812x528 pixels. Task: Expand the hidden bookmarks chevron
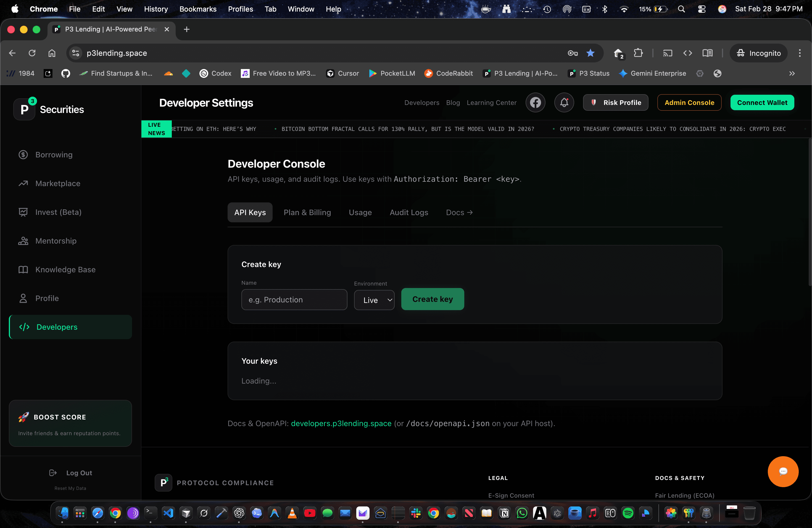pos(792,73)
